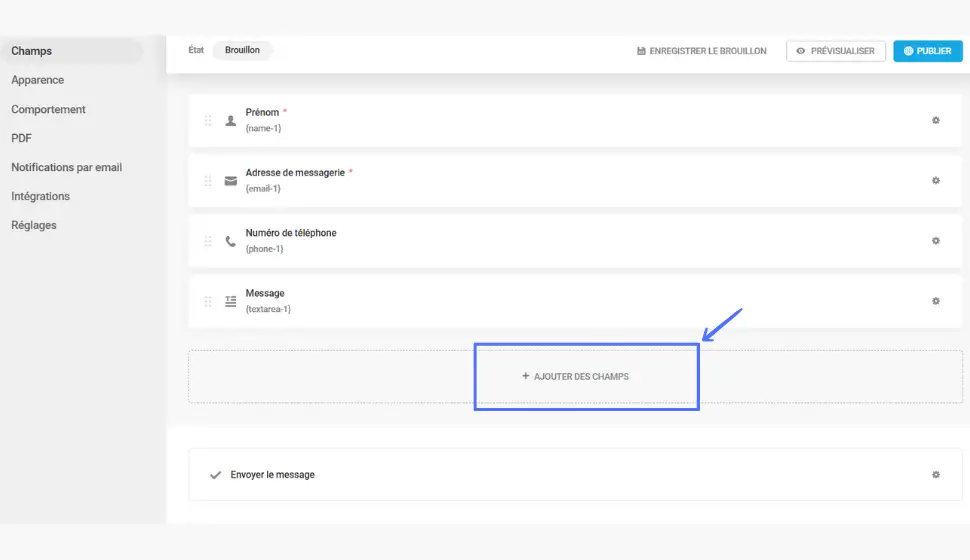
Task: Select Intégrations in the sidebar
Action: pyautogui.click(x=40, y=196)
